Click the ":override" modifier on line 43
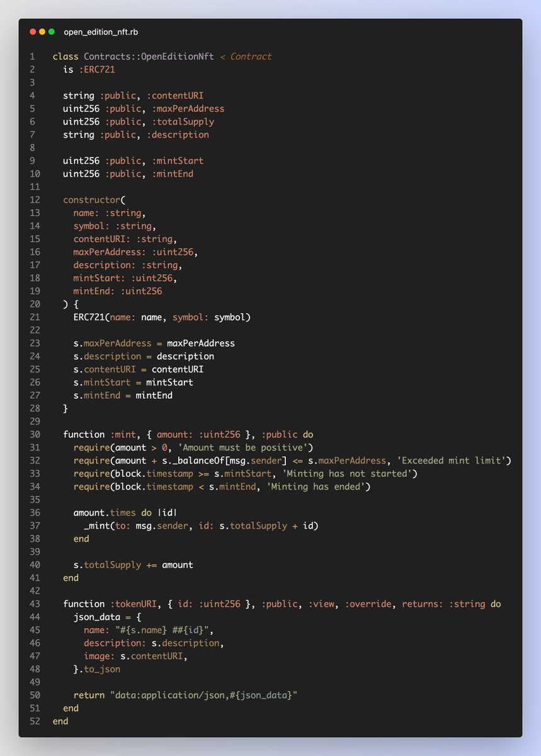The image size is (541, 756). coord(368,604)
